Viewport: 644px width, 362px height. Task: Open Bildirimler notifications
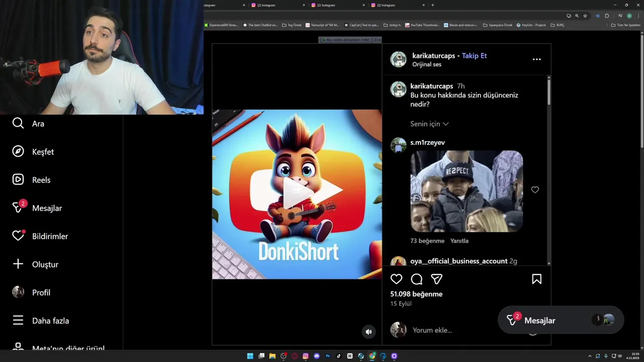coord(40,236)
